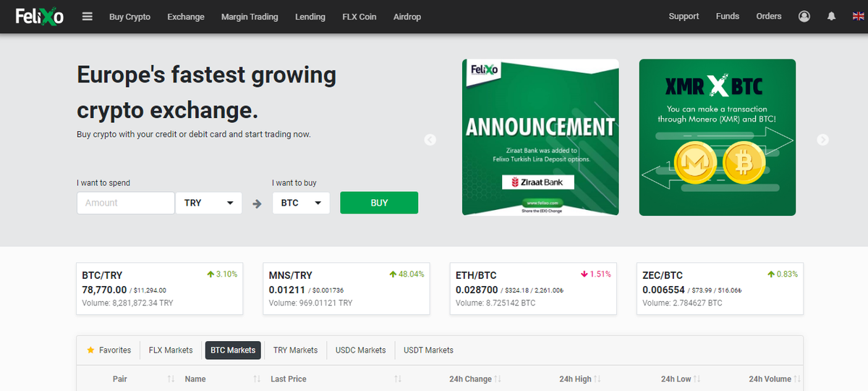Click the '0.028700' ETH/BTC price

point(477,290)
